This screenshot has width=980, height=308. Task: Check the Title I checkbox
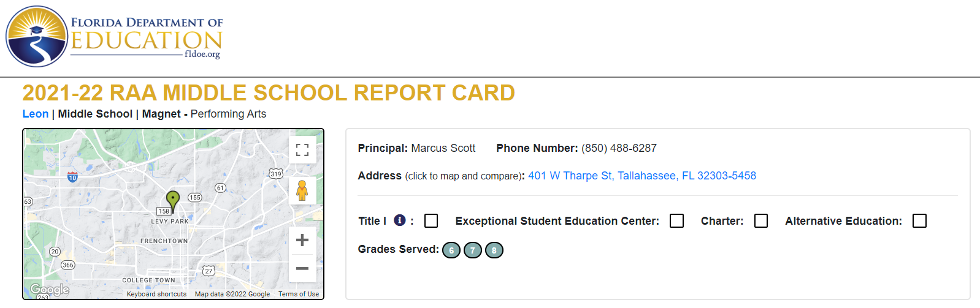point(431,220)
